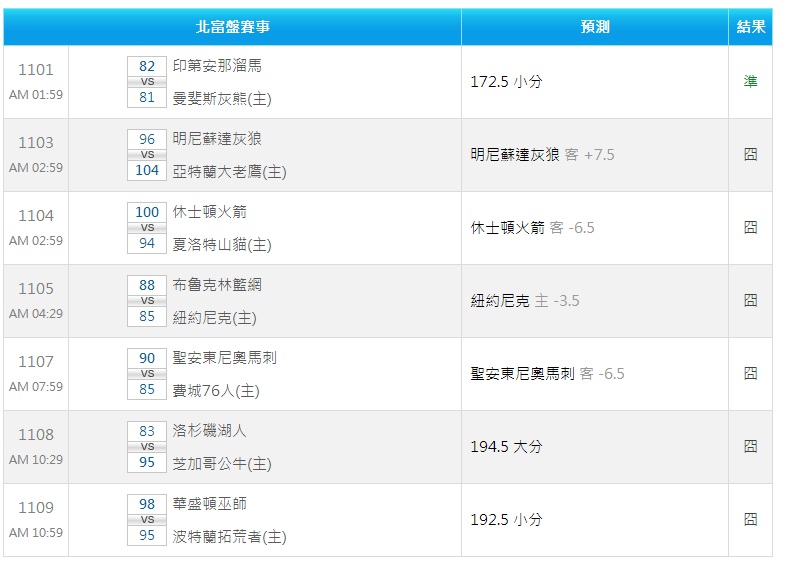Click team name 聖安東尼奧馬刺 in matchup column
Image resolution: width=787 pixels, height=563 pixels.
click(x=224, y=358)
